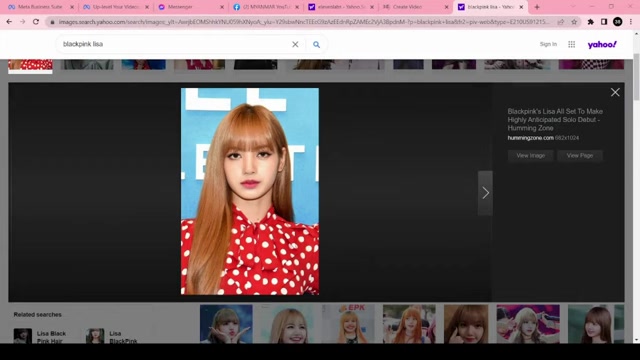Open the hummingzone.com source link
Image resolution: width=640 pixels, height=360 pixels.
(530, 138)
